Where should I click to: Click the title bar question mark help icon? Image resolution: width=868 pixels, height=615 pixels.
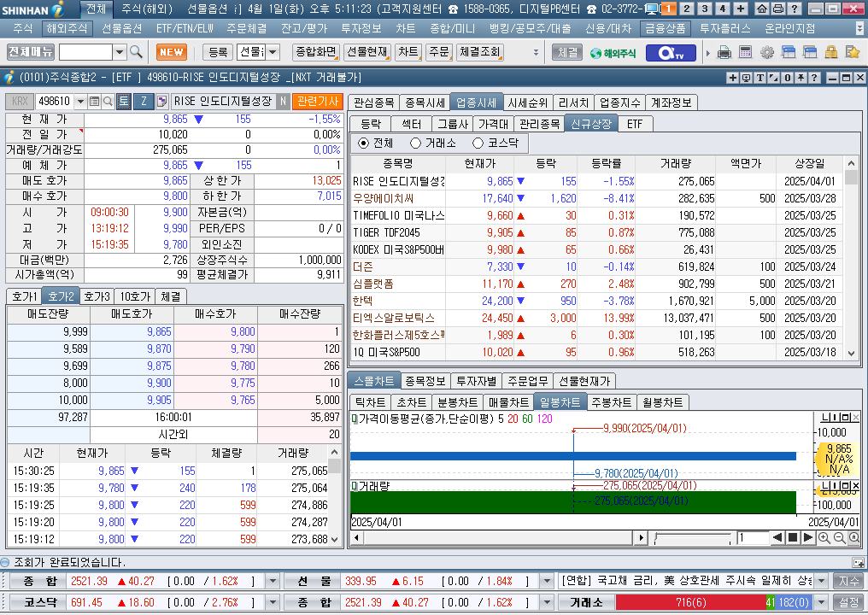coord(794,9)
